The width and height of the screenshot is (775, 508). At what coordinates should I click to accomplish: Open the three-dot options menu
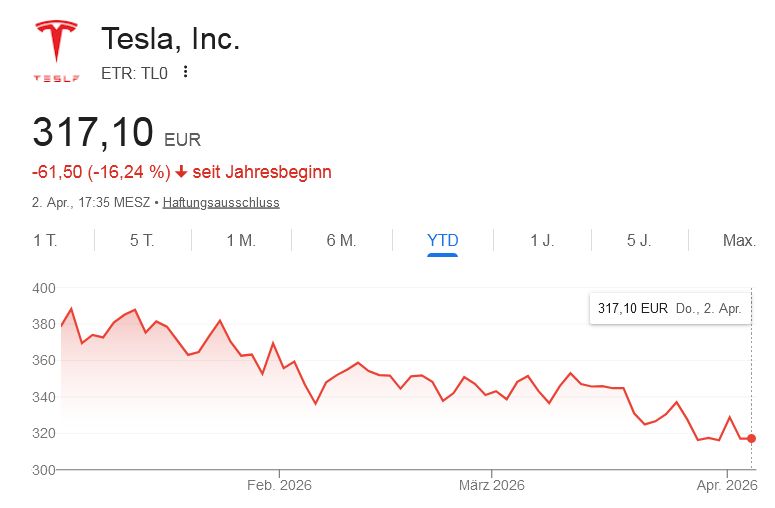(185, 72)
